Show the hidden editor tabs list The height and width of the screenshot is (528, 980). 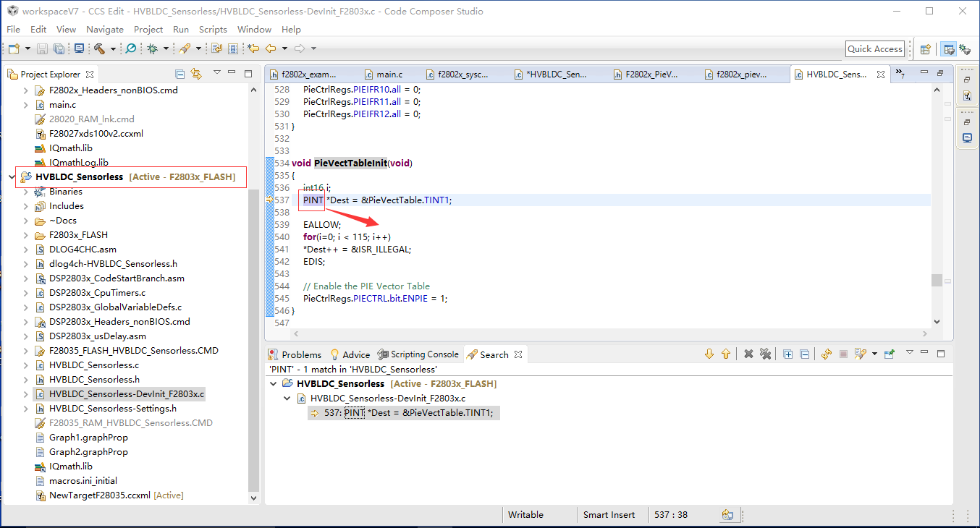900,74
